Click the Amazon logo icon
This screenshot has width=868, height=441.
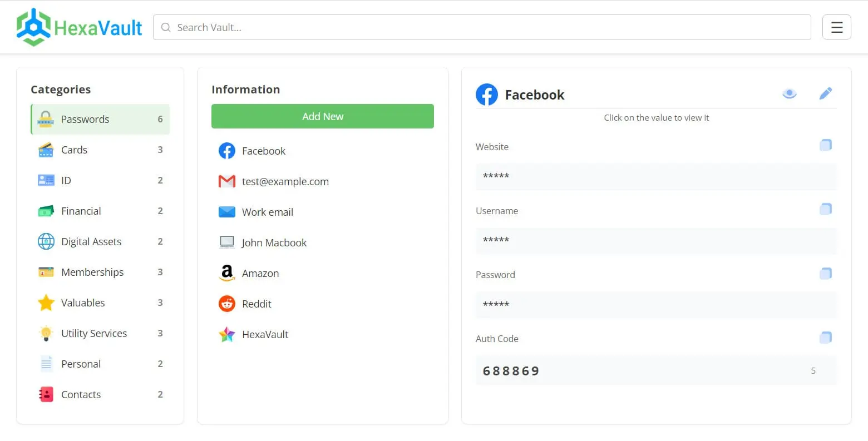pyautogui.click(x=226, y=273)
